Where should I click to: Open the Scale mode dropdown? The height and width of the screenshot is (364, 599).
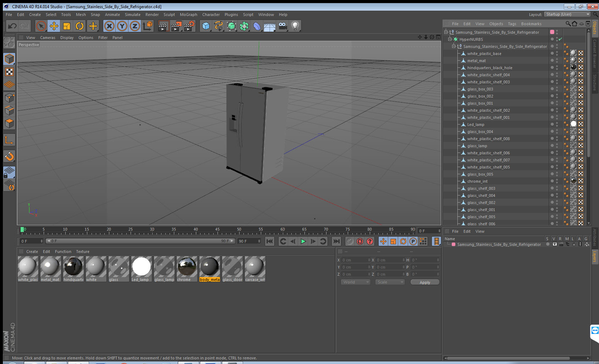click(390, 282)
